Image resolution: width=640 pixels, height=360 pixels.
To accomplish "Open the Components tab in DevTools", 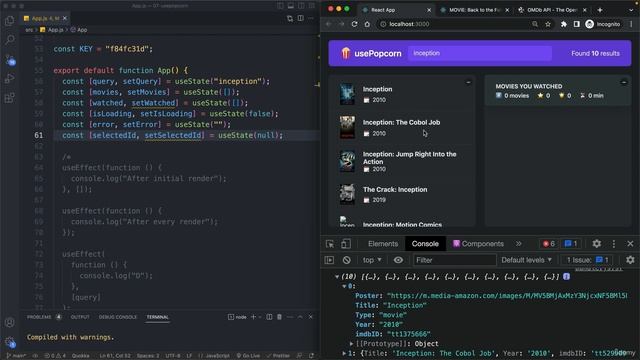I will pos(478,244).
